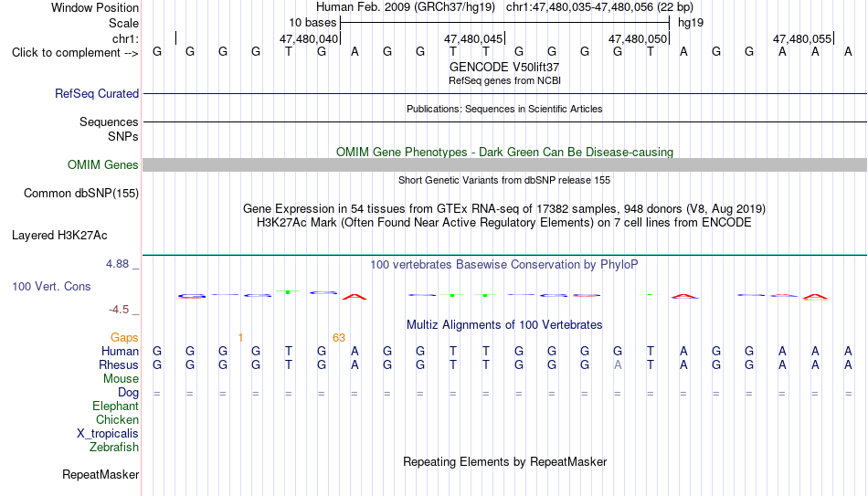868x496 pixels.
Task: Click 'OMIM Gene Phenotypes' green track title
Action: click(505, 152)
